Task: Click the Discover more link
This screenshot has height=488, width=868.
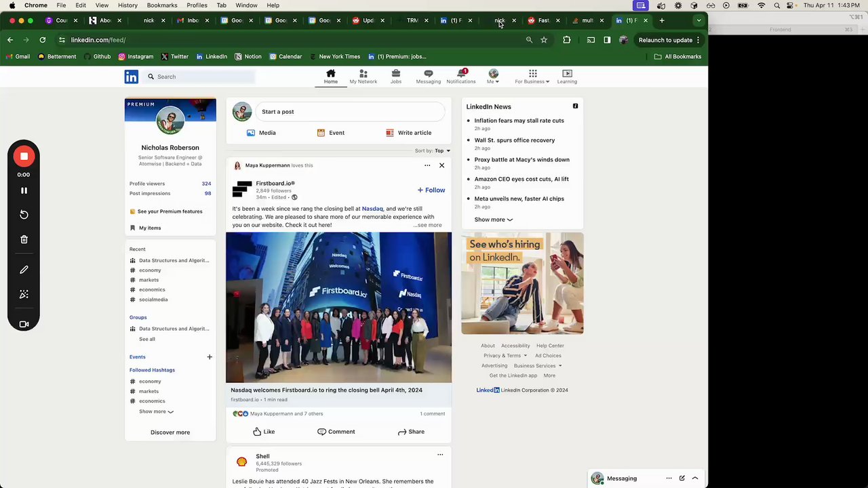Action: (170, 432)
